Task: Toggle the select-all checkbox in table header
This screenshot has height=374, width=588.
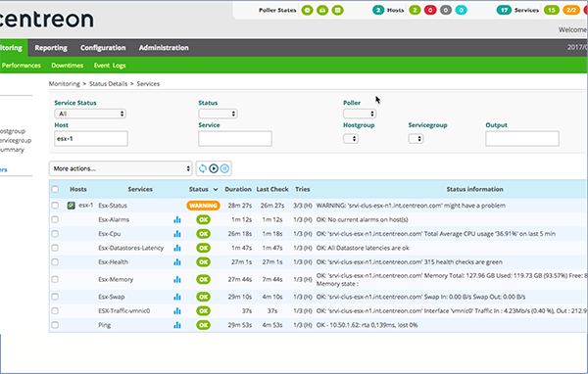Action: pos(55,189)
